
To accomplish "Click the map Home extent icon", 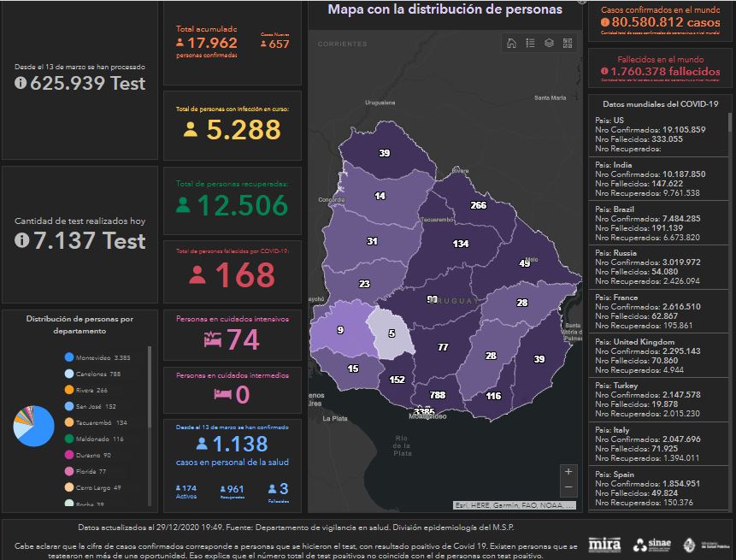I will pos(511,44).
